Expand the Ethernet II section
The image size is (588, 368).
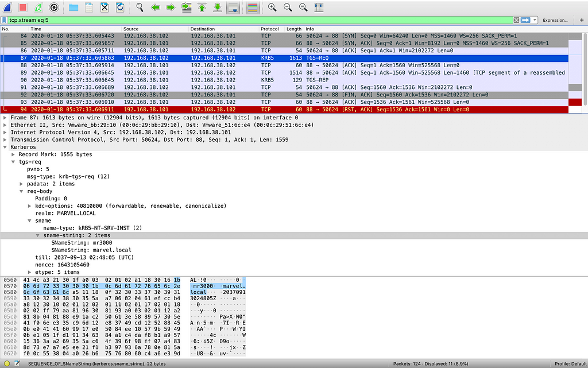click(5, 125)
